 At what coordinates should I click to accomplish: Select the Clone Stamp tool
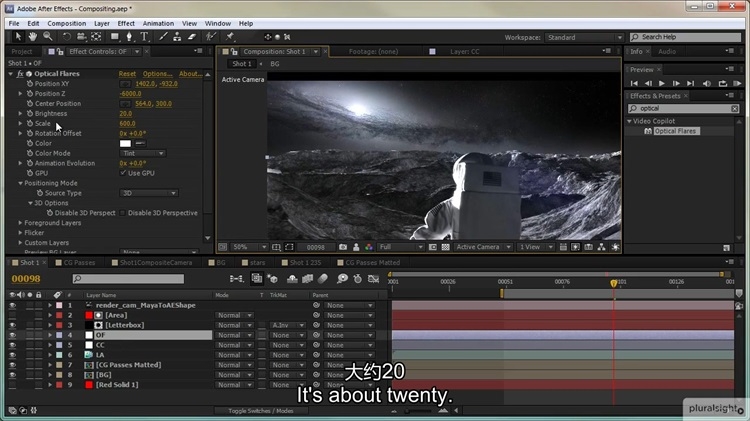[177, 36]
